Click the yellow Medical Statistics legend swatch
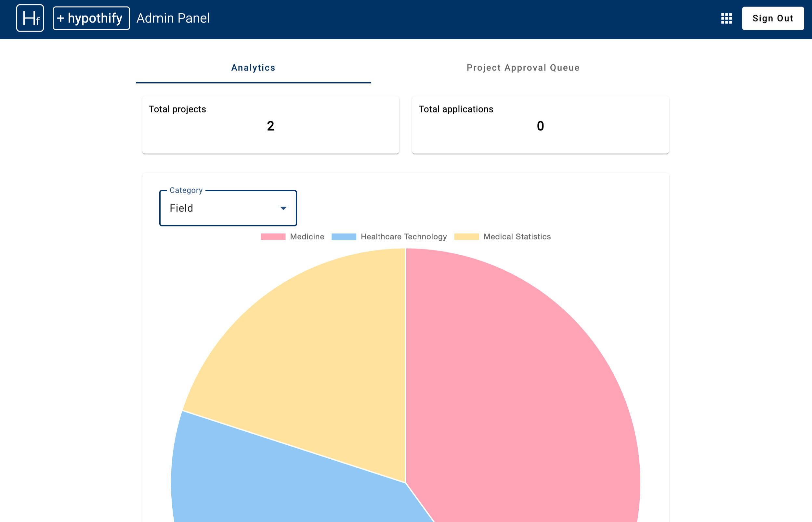The width and height of the screenshot is (812, 522). 466,236
